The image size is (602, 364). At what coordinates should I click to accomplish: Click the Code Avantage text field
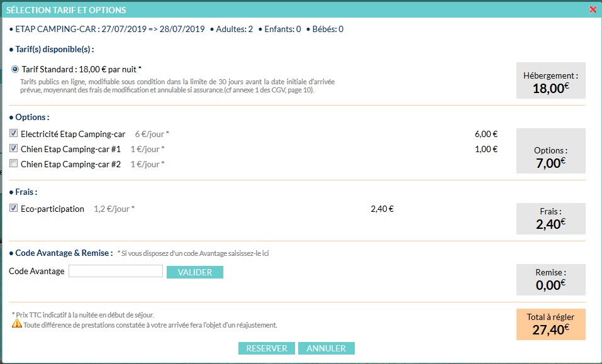pyautogui.click(x=116, y=272)
